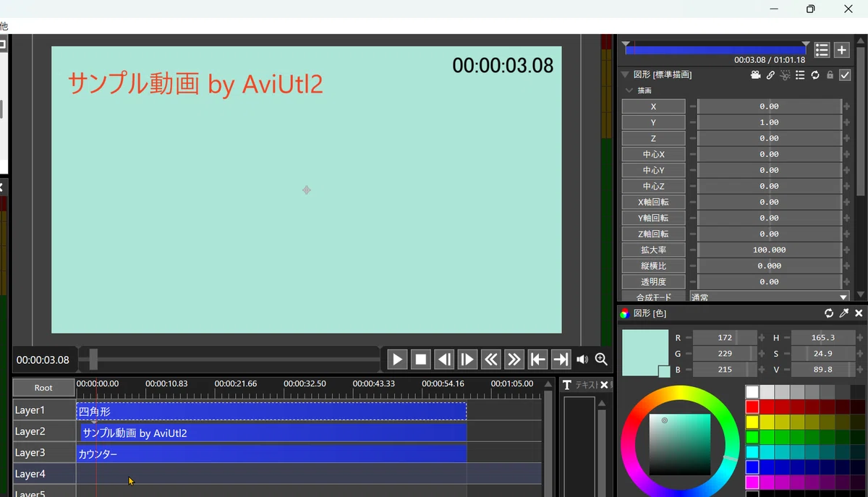Pick the white palette swatch
The image size is (868, 497).
(752, 392)
